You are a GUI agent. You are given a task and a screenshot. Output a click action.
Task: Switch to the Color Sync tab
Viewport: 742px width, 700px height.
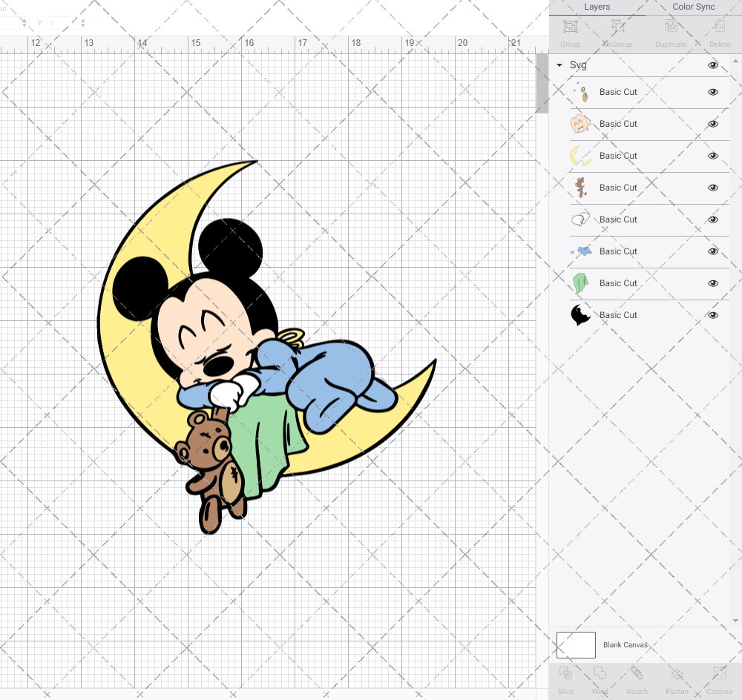tap(693, 7)
